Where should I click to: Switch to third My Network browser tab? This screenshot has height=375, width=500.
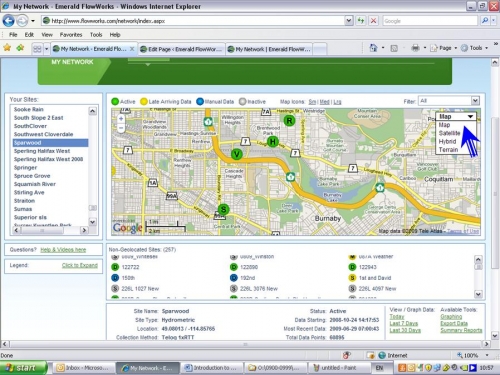[x=269, y=49]
